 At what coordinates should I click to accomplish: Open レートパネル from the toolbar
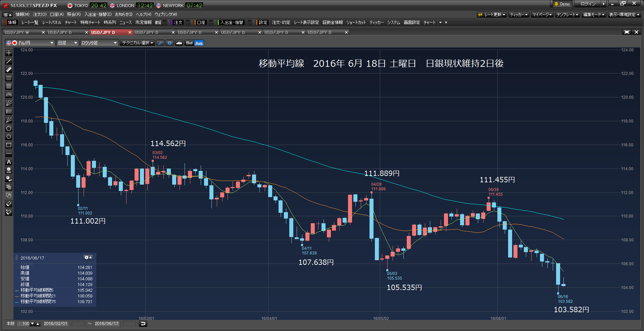pos(52,22)
